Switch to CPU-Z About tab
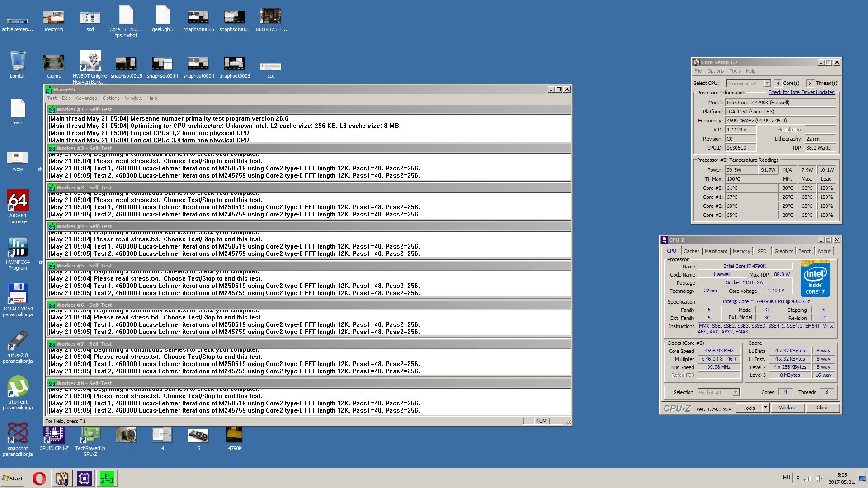 click(x=824, y=251)
